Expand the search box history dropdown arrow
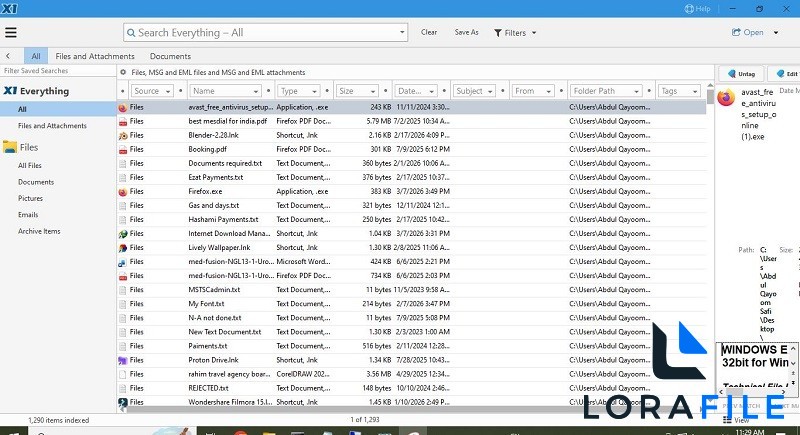Image resolution: width=800 pixels, height=435 pixels. point(402,32)
